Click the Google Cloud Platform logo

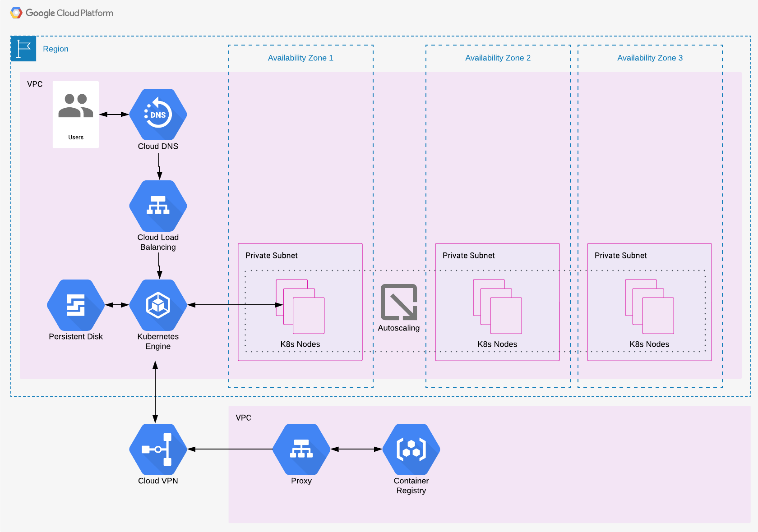[62, 13]
